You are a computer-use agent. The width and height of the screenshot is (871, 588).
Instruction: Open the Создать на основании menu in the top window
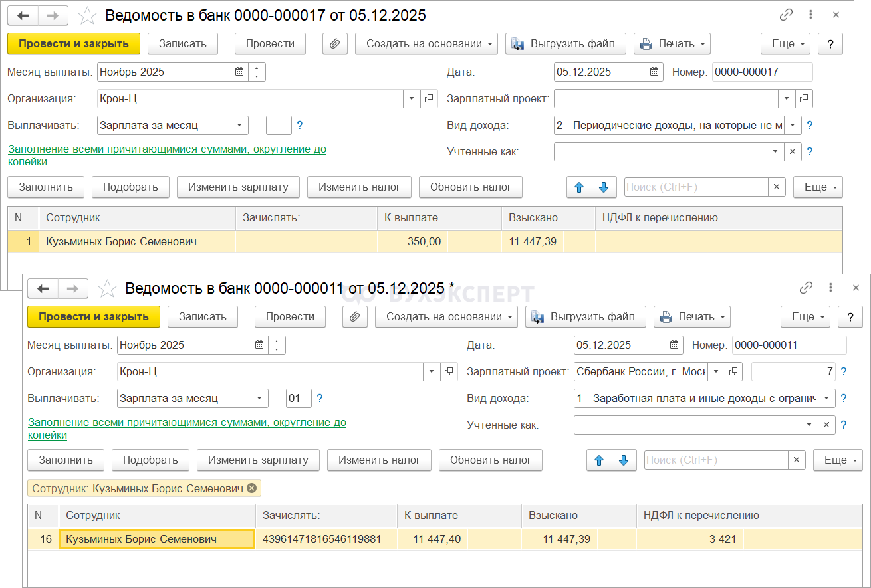tap(426, 43)
